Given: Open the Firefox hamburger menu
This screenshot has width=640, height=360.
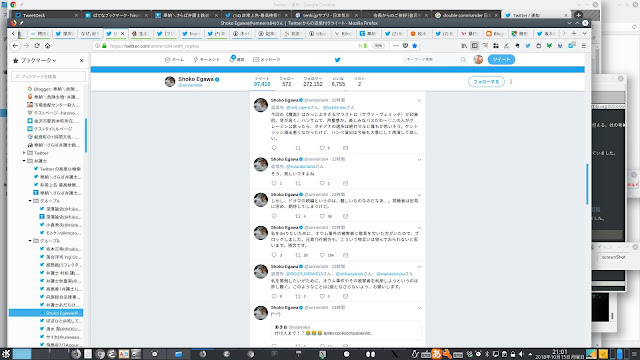Looking at the screenshot, I should (584, 46).
